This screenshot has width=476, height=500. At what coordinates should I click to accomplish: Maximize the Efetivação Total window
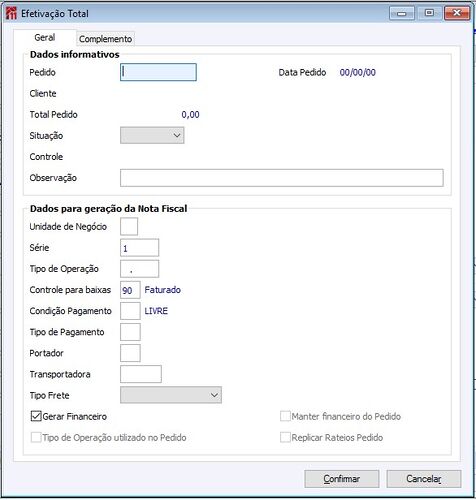click(x=429, y=13)
